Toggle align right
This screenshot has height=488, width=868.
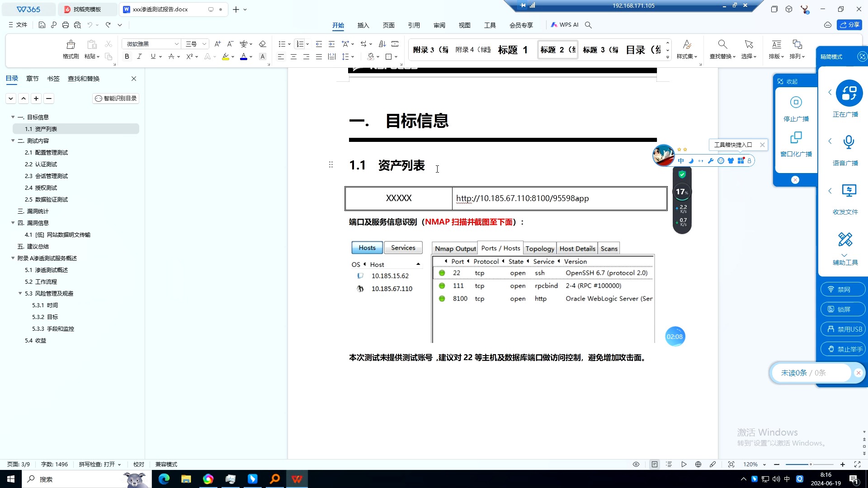306,56
